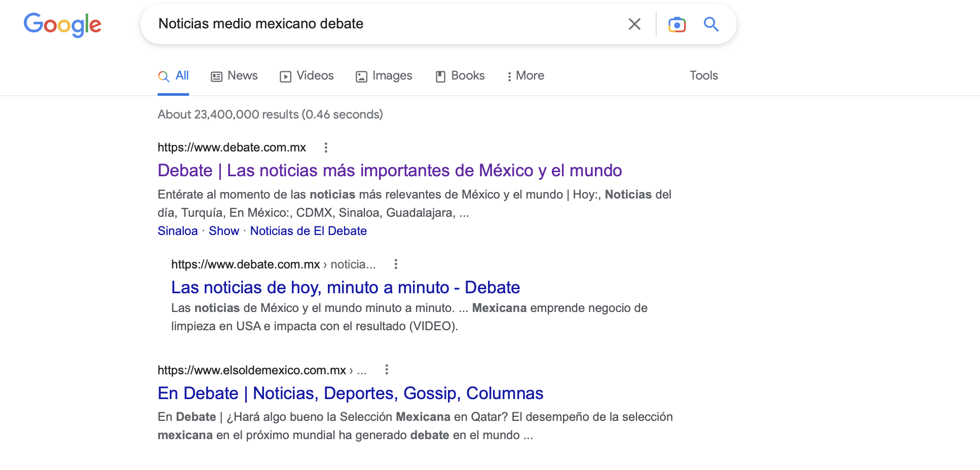Switch to the Images tab
Viewport: 980px width, 470px height.
(x=384, y=76)
